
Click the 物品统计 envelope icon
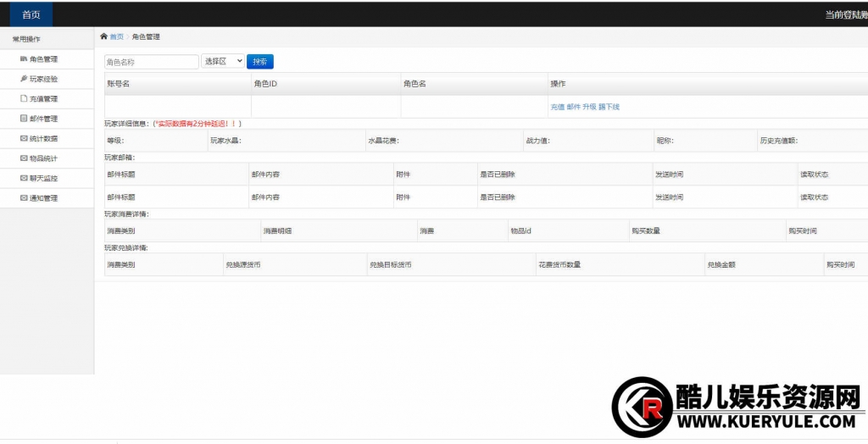(24, 158)
